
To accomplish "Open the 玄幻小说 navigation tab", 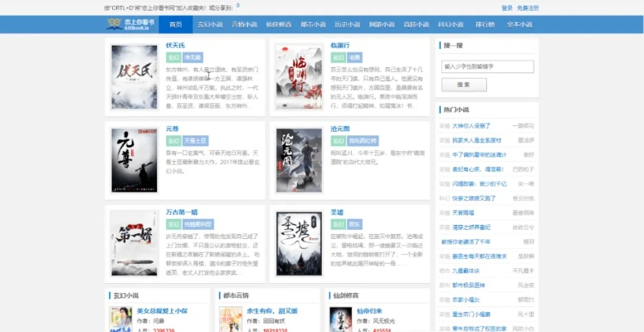I will coord(212,24).
